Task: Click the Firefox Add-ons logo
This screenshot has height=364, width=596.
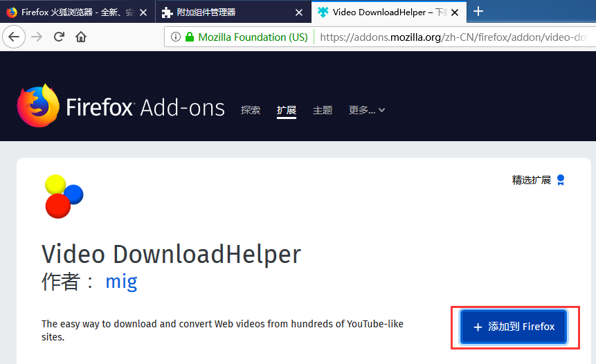Action: coord(121,106)
